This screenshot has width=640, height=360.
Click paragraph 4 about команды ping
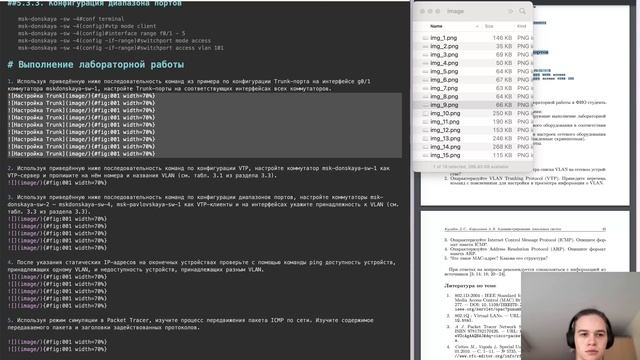pyautogui.click(x=202, y=266)
